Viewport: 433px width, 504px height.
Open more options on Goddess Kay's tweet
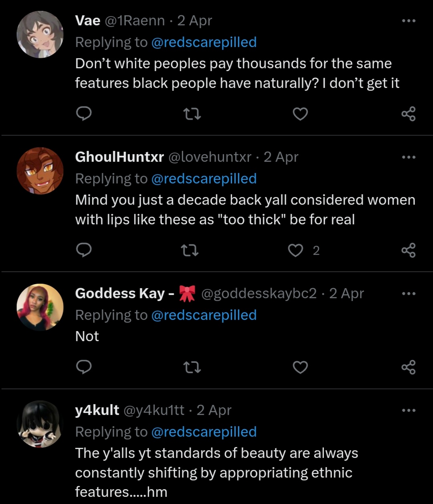click(x=409, y=293)
